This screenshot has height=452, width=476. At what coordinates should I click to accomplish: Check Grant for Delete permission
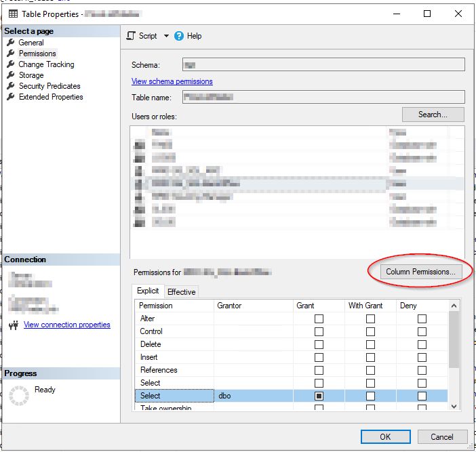(319, 344)
